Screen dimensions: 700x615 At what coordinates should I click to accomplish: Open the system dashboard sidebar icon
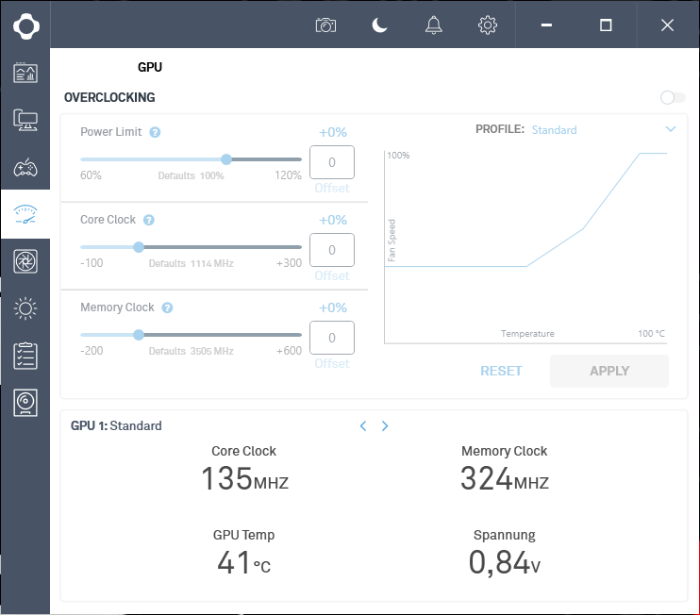pyautogui.click(x=25, y=73)
